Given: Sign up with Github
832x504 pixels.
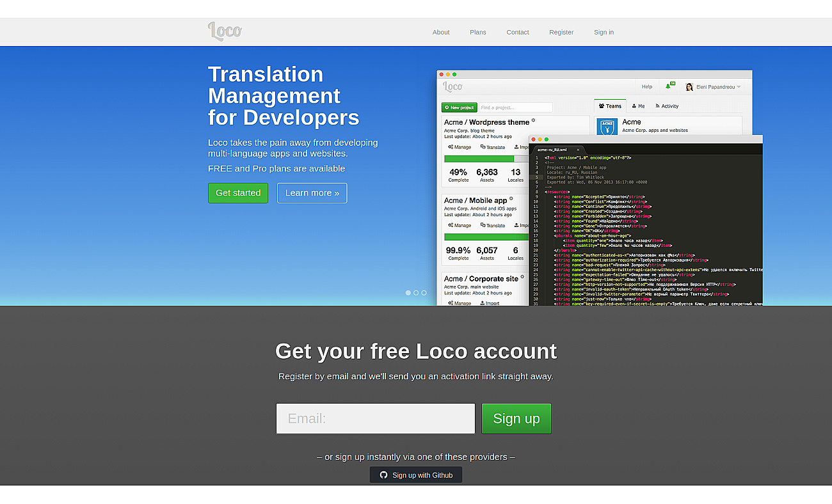Looking at the screenshot, I should 416,475.
